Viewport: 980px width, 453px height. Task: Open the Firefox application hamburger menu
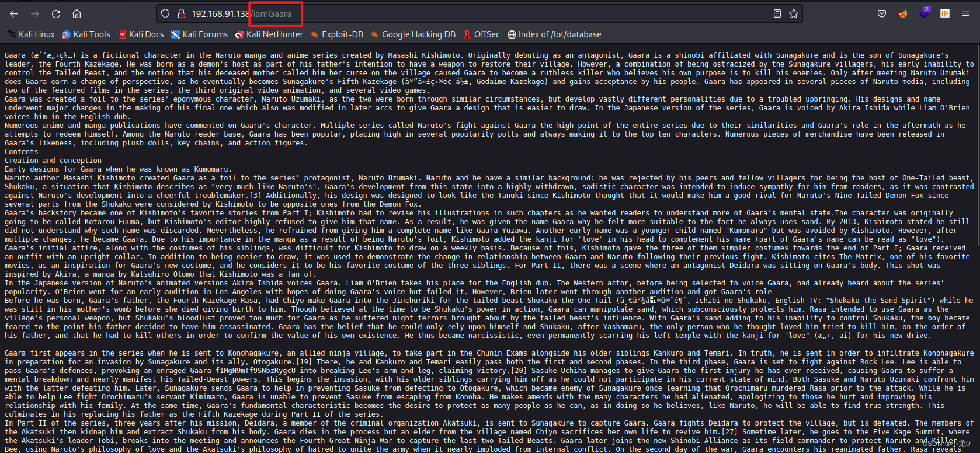click(x=965, y=13)
